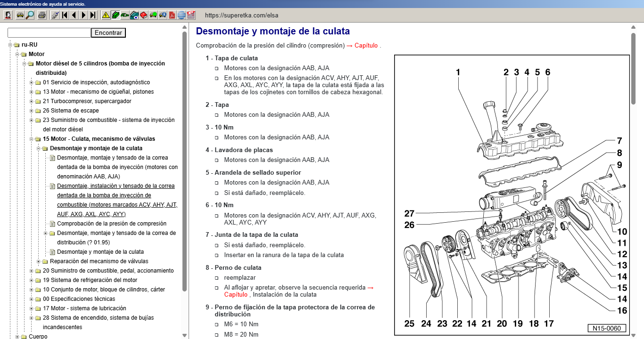Expand Reparación del mecanismo de válvulas node
644x339 pixels.
click(x=39, y=261)
